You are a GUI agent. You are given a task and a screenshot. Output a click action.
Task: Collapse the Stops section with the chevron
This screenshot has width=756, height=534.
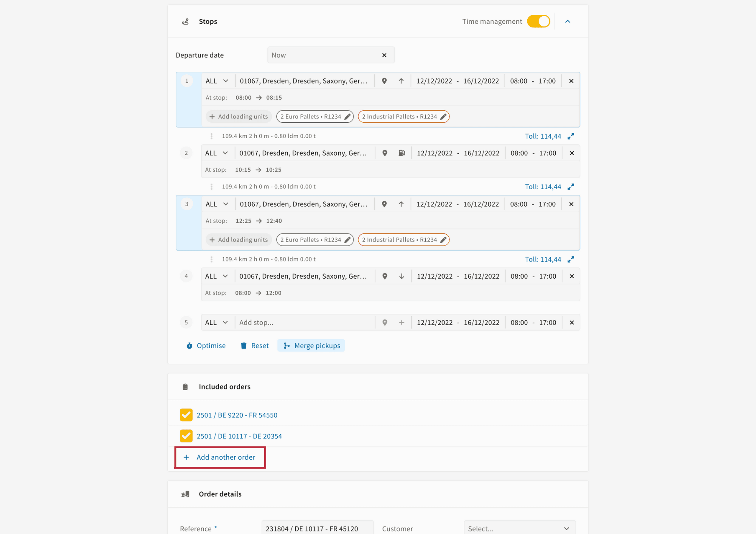(567, 22)
